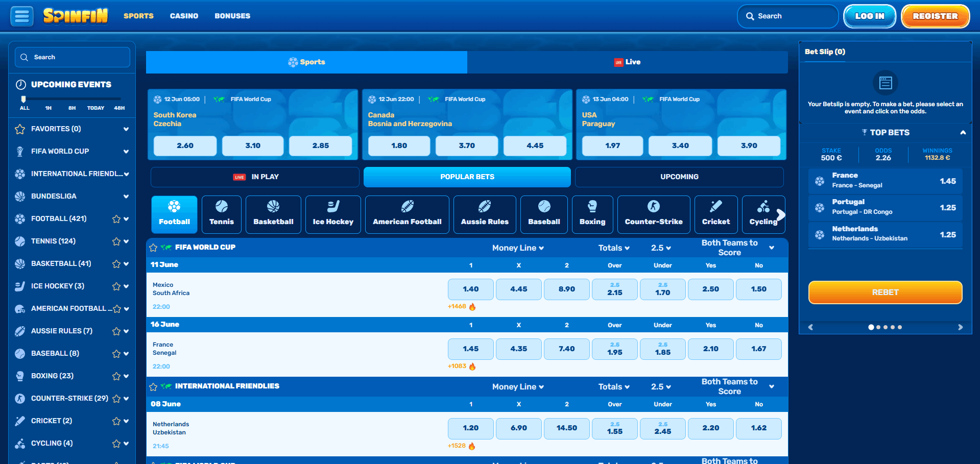The width and height of the screenshot is (980, 464).
Task: Expand the Favorites (0) section
Action: pyautogui.click(x=126, y=129)
